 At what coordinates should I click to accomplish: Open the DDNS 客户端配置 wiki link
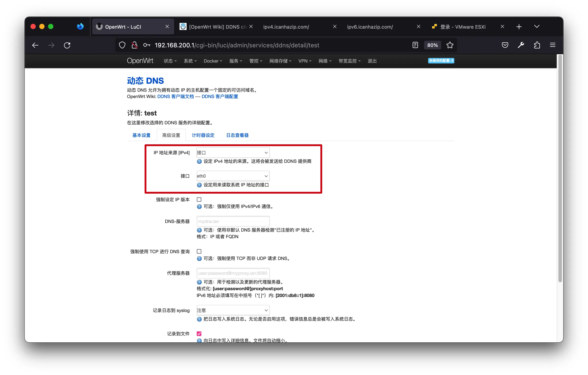pos(220,97)
